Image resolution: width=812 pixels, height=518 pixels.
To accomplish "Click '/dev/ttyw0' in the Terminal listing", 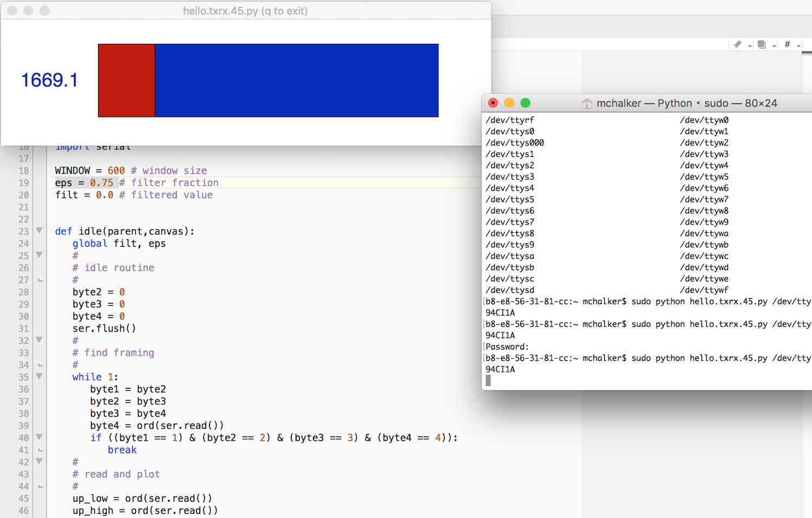I will 704,120.
